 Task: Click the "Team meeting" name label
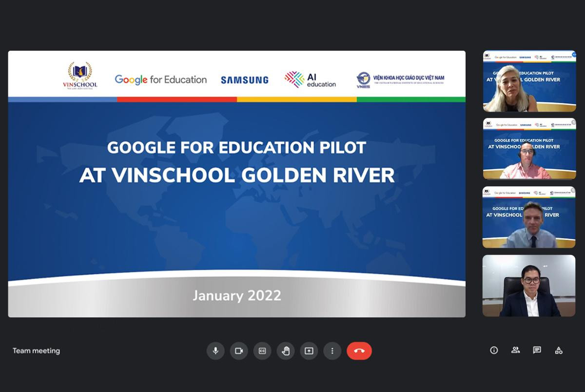point(36,351)
